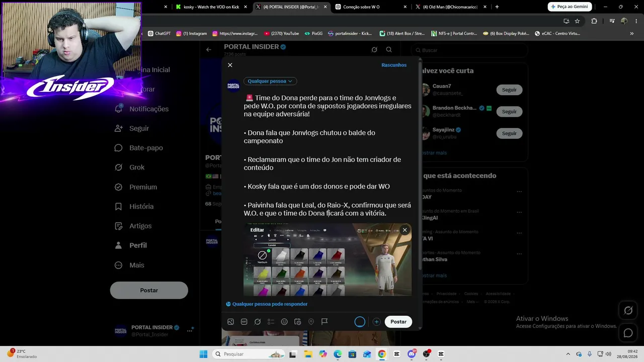Viewport: 644px width, 362px height.
Task: Change reply setting 'Qualquer pessoa pode responder'
Action: [267, 304]
